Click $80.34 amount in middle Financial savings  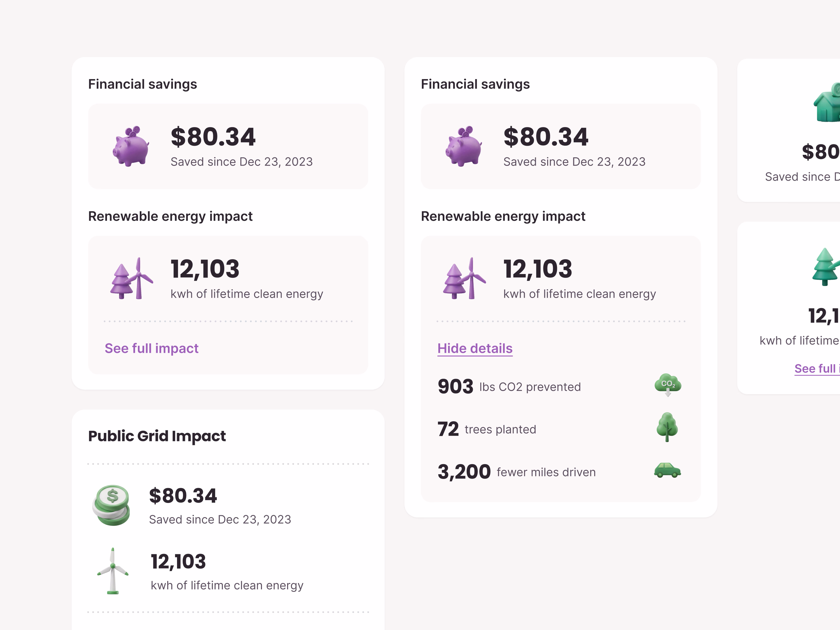[546, 137]
